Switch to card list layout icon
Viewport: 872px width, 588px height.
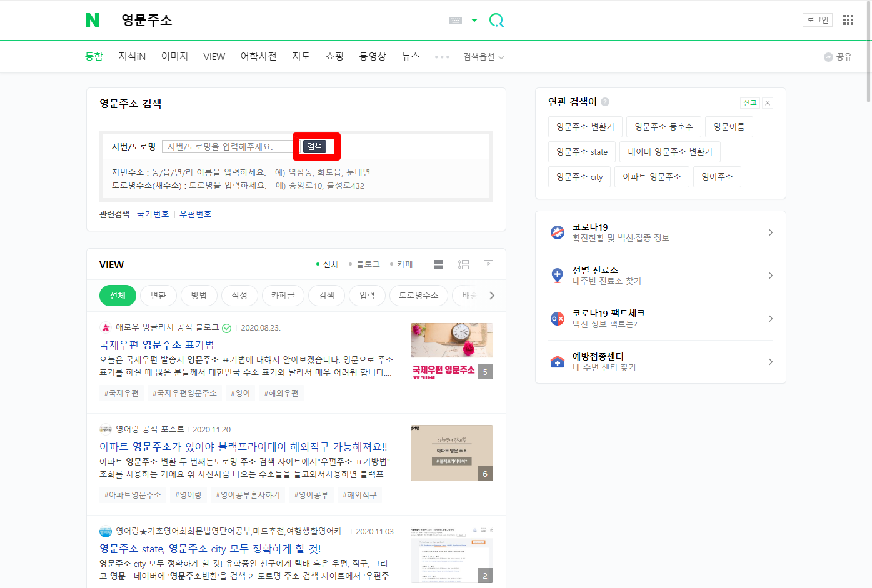pyautogui.click(x=438, y=264)
